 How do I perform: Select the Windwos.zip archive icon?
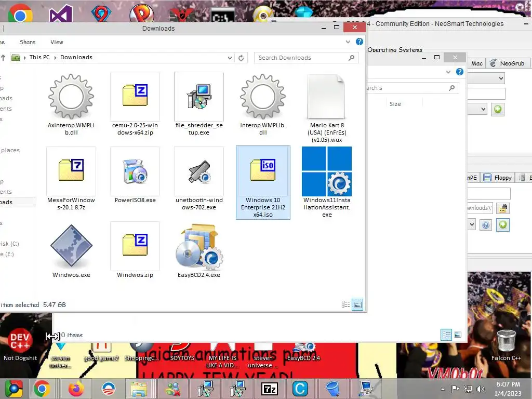point(135,246)
